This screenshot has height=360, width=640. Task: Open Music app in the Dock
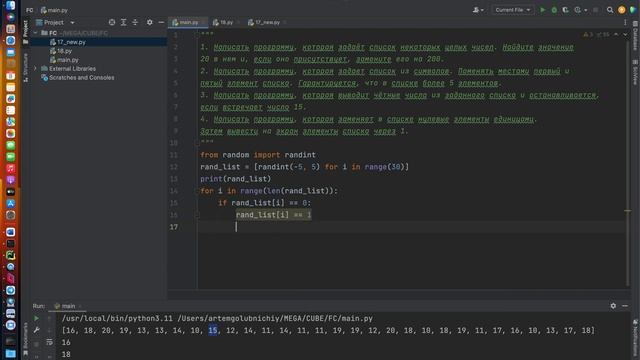tap(11, 169)
